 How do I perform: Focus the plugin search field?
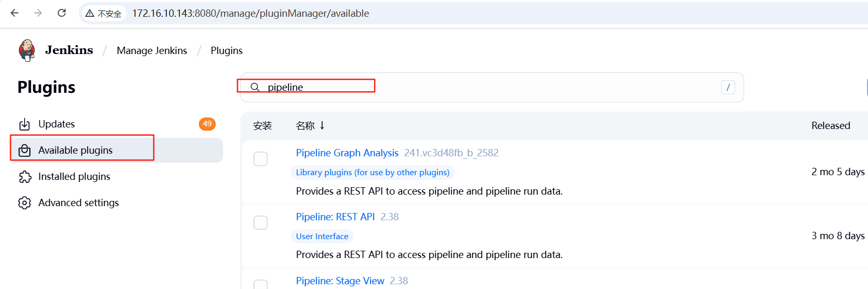point(492,87)
